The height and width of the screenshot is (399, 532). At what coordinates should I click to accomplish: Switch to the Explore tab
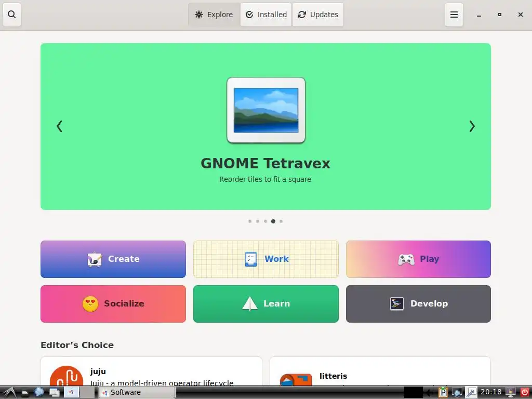coord(214,15)
